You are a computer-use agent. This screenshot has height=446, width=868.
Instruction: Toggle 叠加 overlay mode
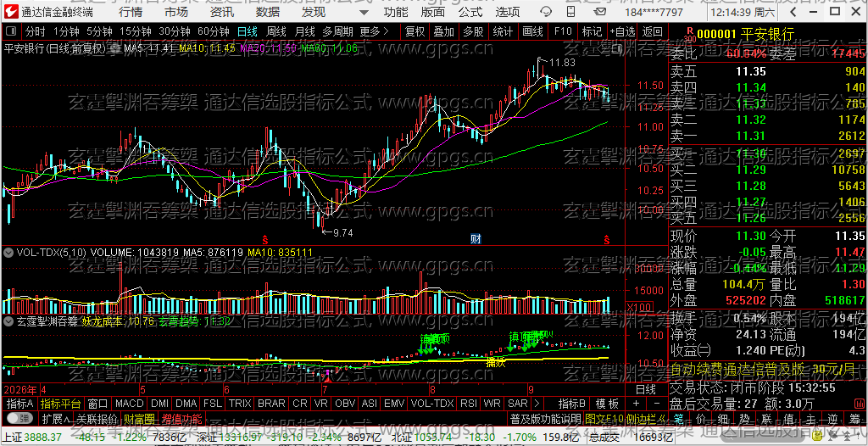click(x=443, y=31)
